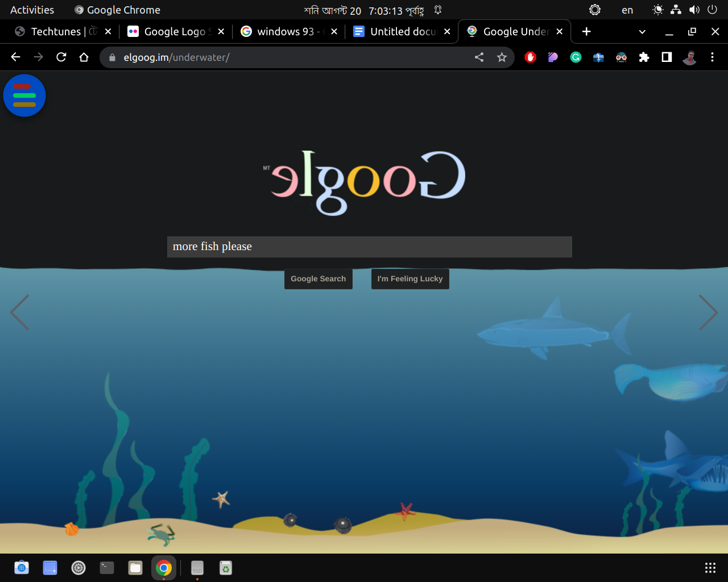Switch to the Google Logo tab
The image size is (728, 582).
point(175,31)
